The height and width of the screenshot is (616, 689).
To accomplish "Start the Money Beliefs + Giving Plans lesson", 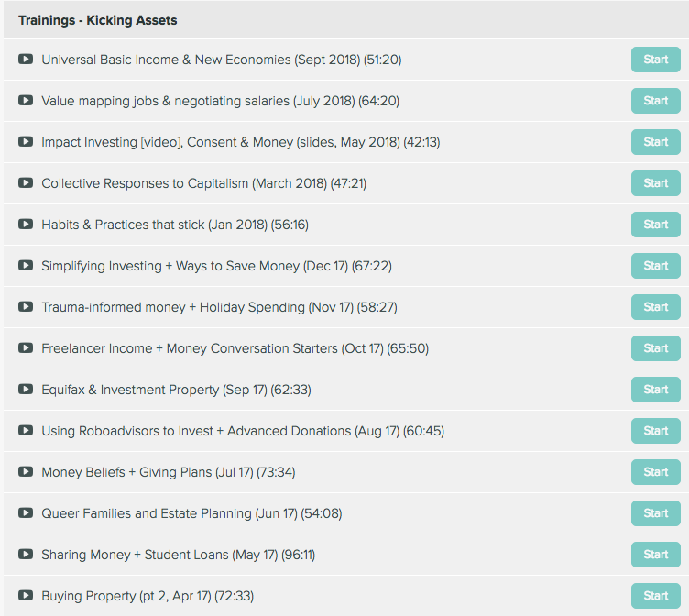I will tap(656, 472).
